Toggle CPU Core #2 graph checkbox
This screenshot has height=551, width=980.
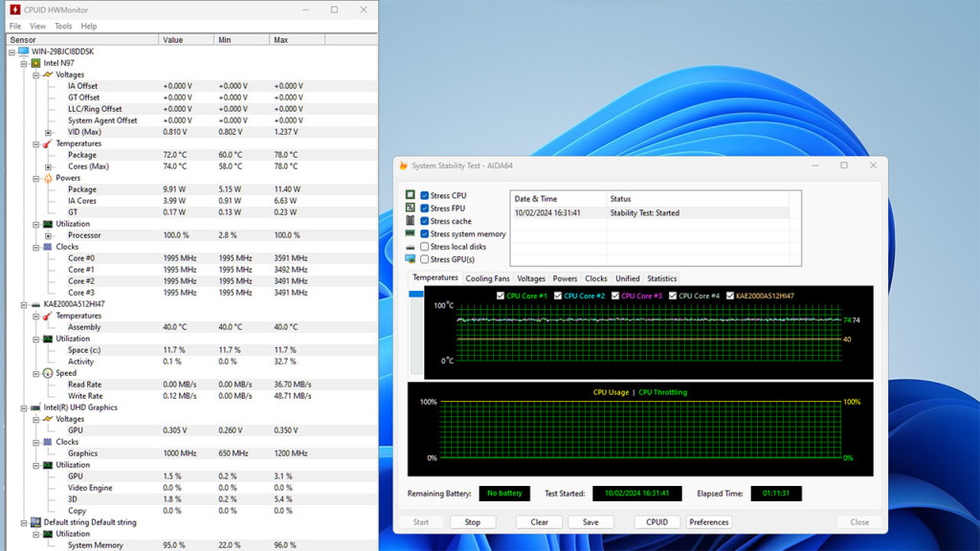[558, 296]
